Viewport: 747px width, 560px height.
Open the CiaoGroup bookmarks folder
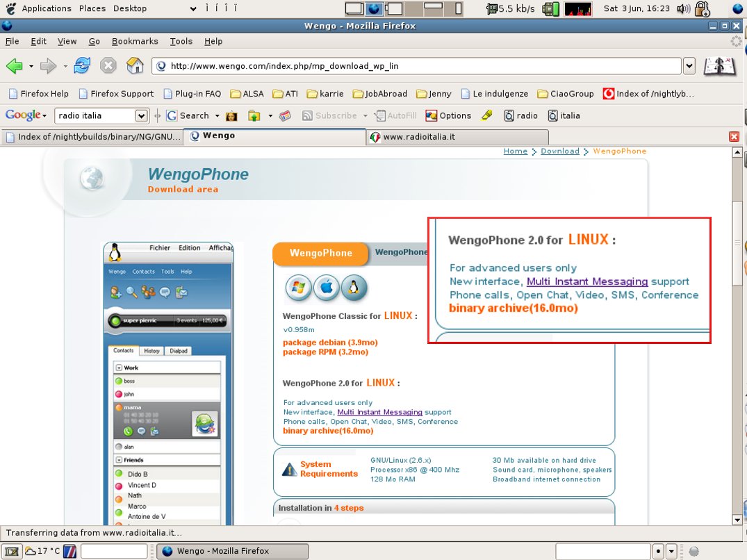566,94
